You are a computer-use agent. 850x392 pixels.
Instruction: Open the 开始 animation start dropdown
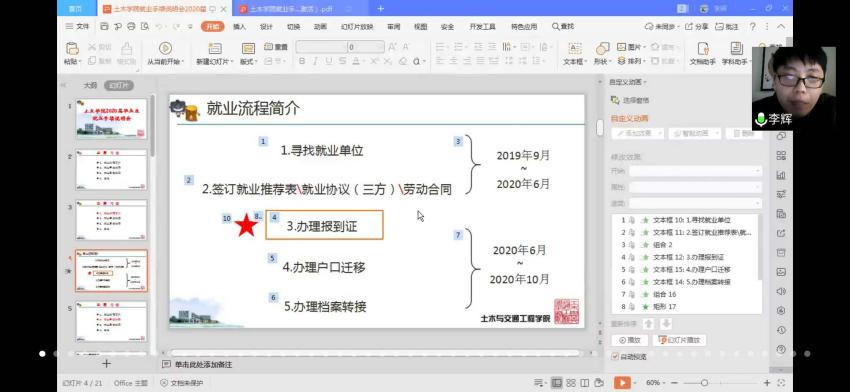pyautogui.click(x=696, y=171)
